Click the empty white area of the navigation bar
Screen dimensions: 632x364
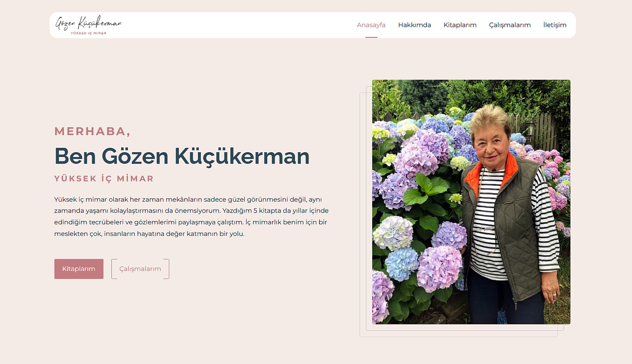238,25
